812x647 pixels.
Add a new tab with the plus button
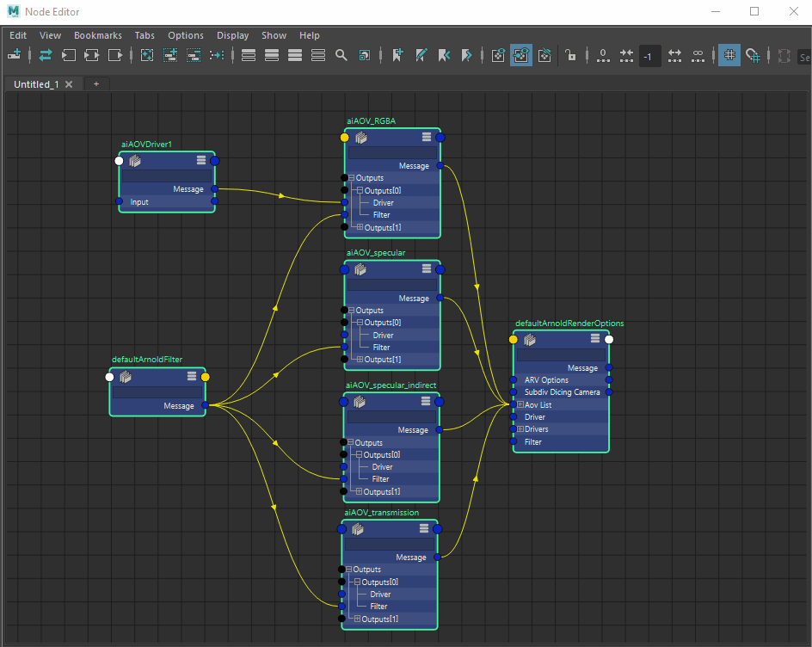point(96,84)
